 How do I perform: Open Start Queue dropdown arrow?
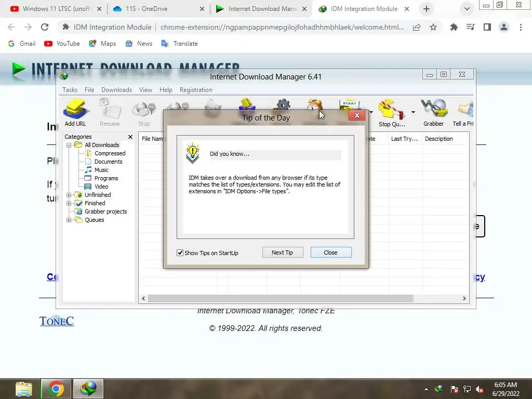tap(371, 112)
